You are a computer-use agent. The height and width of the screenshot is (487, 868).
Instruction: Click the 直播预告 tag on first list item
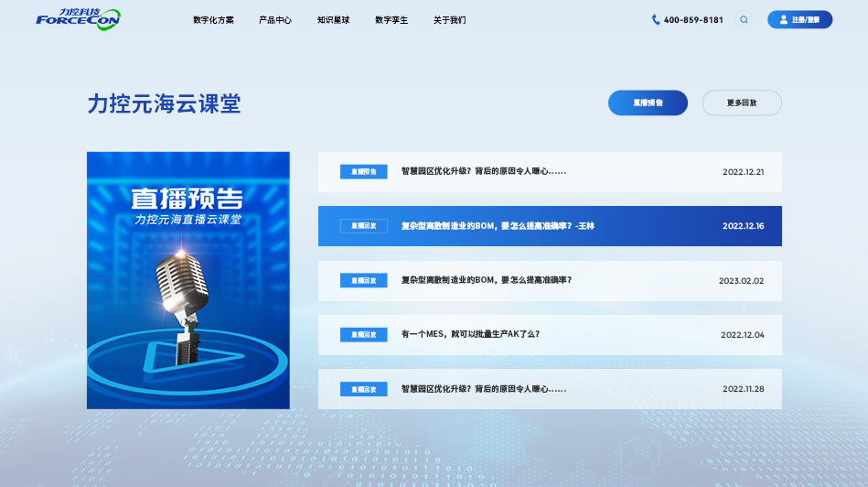point(363,172)
